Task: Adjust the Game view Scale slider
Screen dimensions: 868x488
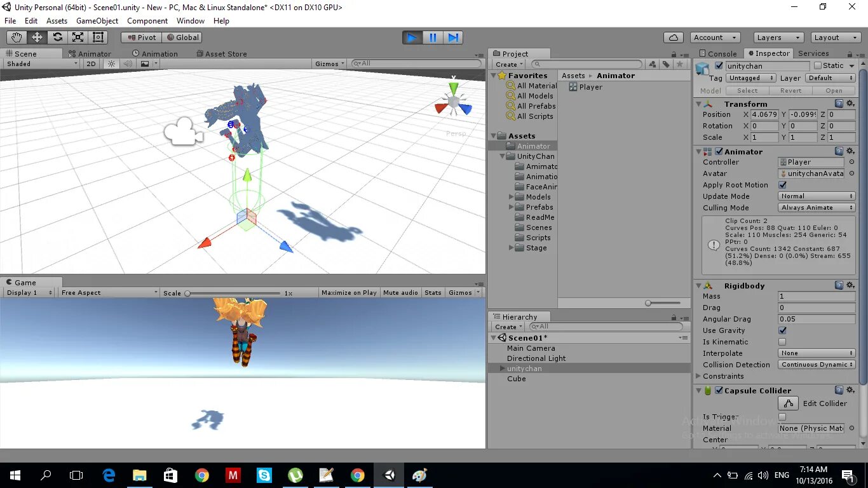Action: click(x=232, y=293)
